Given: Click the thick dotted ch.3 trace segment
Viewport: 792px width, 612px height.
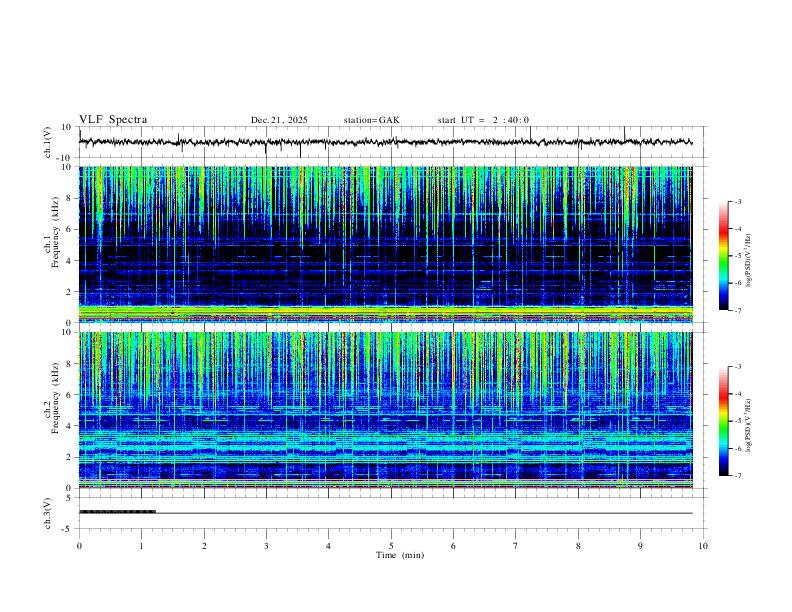Looking at the screenshot, I should click(117, 512).
